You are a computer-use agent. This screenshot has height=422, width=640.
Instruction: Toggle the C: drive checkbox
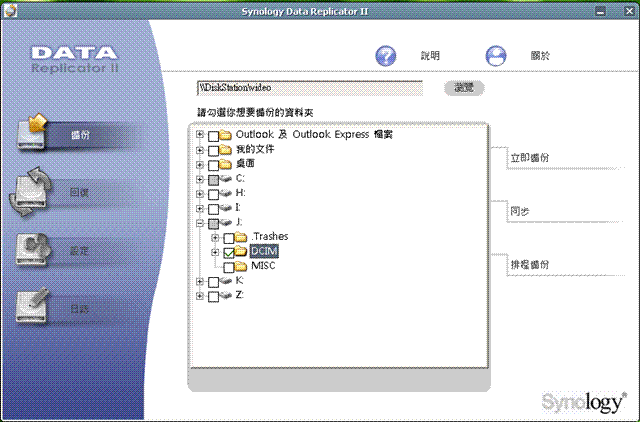click(213, 180)
